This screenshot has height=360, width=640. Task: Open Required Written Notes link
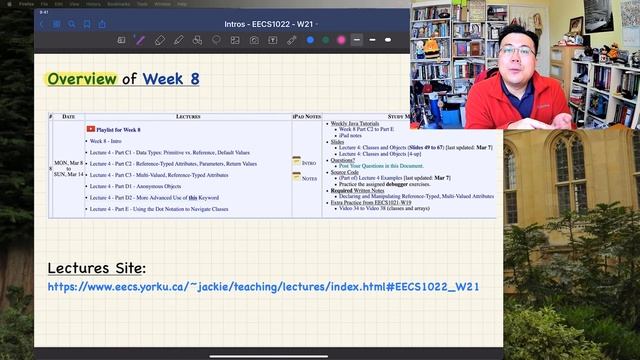[x=357, y=191]
